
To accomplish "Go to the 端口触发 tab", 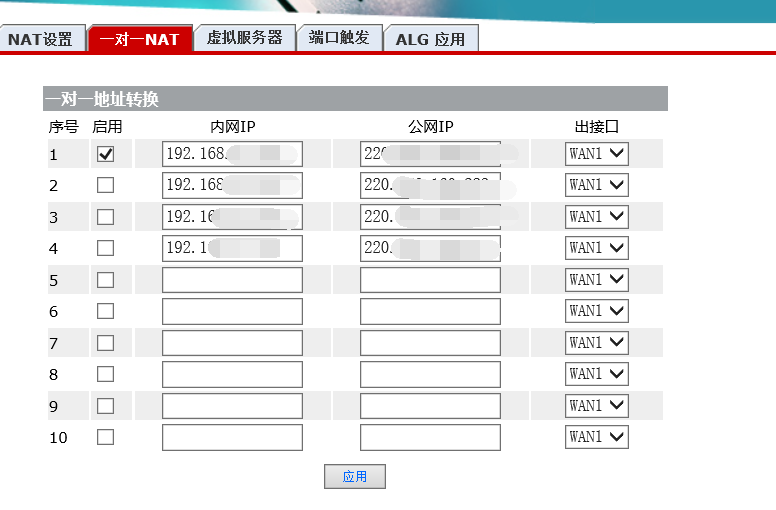I will [339, 38].
